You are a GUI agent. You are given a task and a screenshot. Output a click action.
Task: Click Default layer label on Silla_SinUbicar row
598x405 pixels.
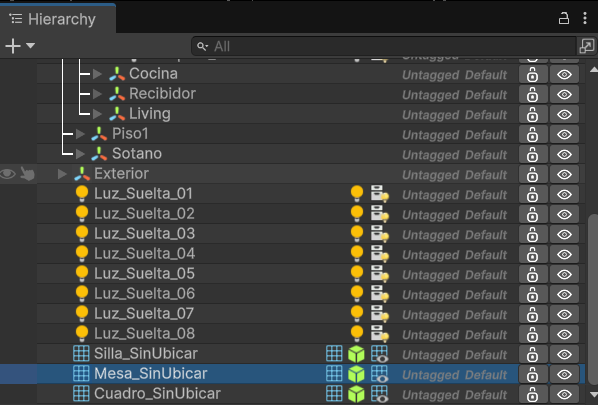(486, 355)
